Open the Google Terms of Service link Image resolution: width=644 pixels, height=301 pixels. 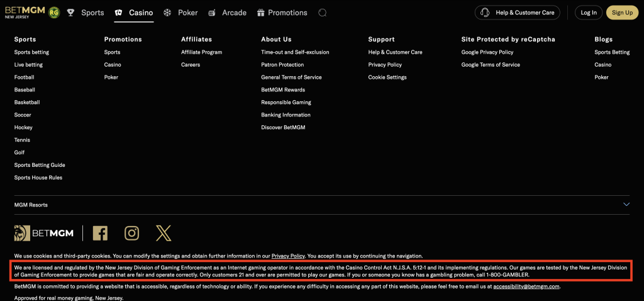coord(491,65)
